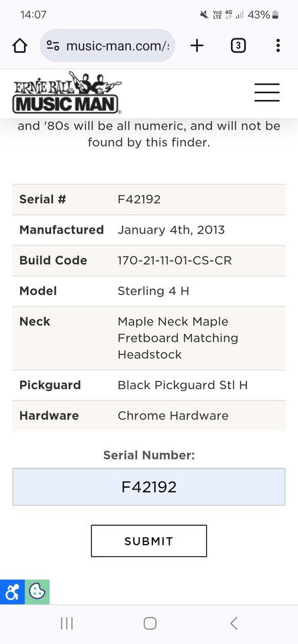Viewport: 298px width, 644px height.
Task: Click the music-man.com address bar
Action: pyautogui.click(x=107, y=46)
